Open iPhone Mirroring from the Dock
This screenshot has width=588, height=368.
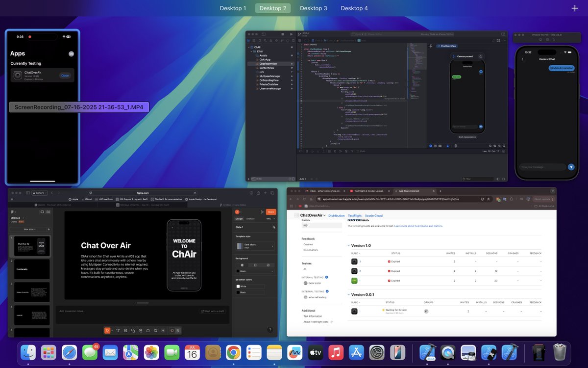pyautogui.click(x=397, y=352)
